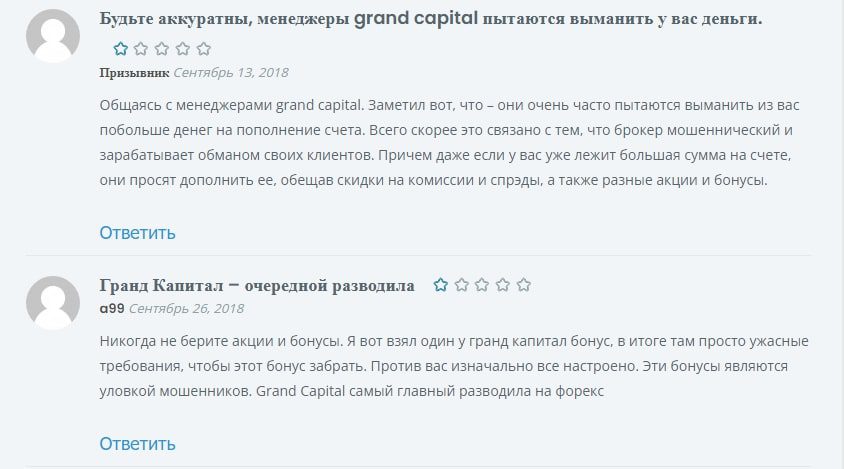
Task: Reply to the a99 review via Ответить
Action: tap(137, 444)
